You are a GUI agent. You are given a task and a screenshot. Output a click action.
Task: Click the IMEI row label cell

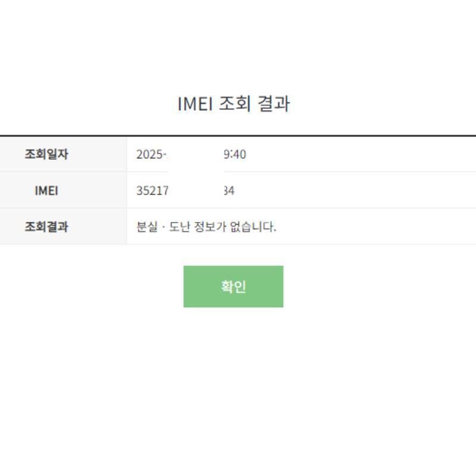click(x=46, y=190)
